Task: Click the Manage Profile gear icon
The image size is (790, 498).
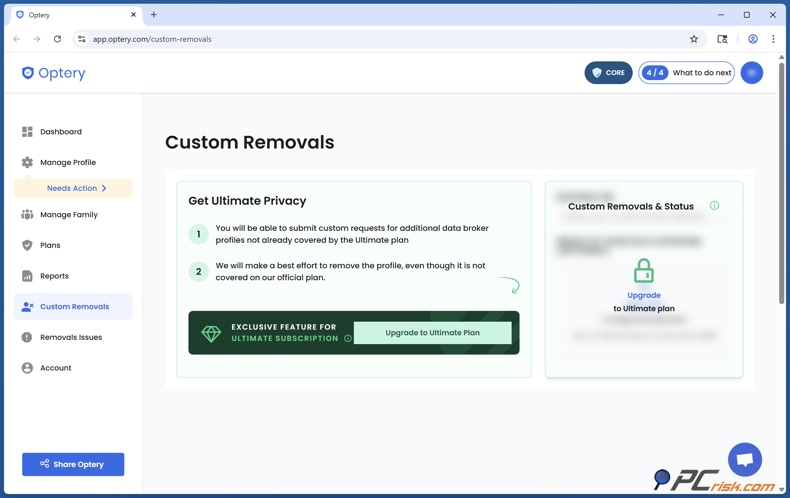Action: [27, 162]
